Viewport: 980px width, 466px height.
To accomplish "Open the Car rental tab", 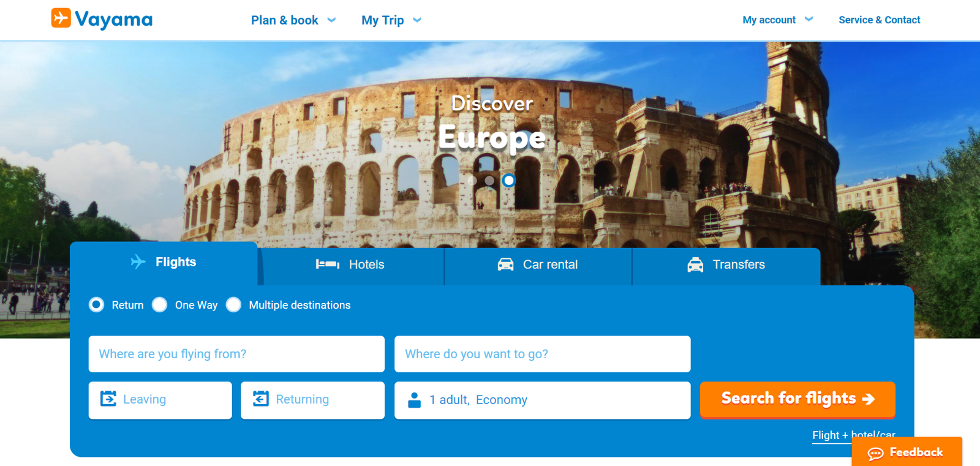I will (538, 265).
